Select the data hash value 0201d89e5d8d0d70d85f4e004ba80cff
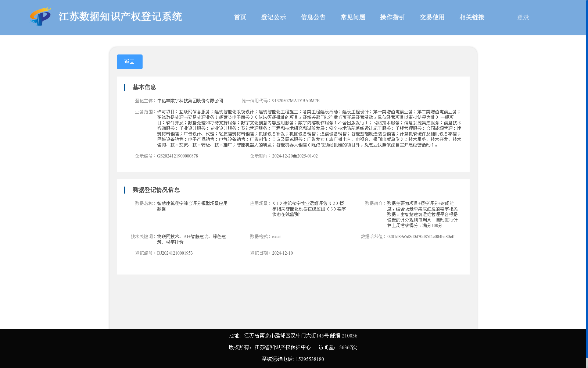Image resolution: width=588 pixels, height=368 pixels. tap(421, 237)
